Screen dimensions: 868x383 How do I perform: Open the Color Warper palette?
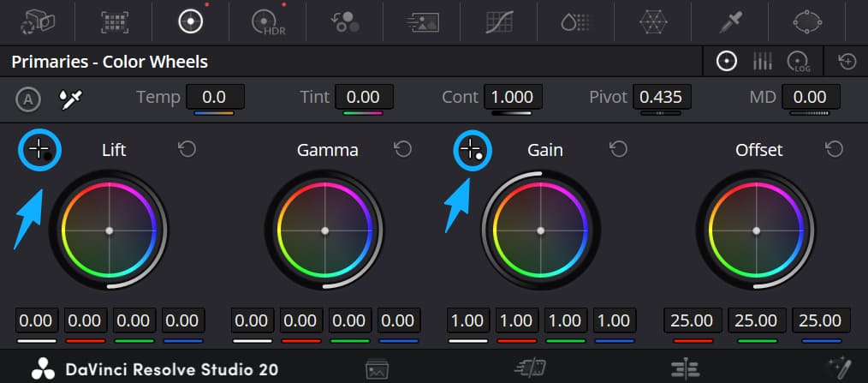pyautogui.click(x=653, y=22)
